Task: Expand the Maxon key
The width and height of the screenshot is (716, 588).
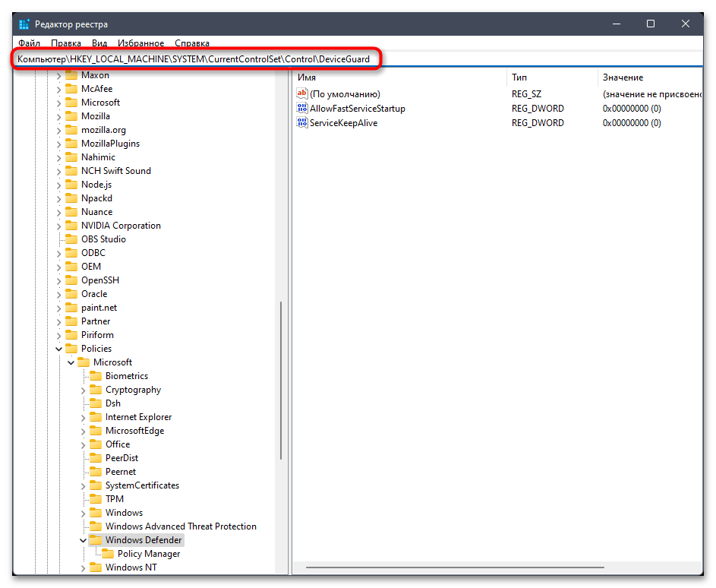Action: coord(59,76)
